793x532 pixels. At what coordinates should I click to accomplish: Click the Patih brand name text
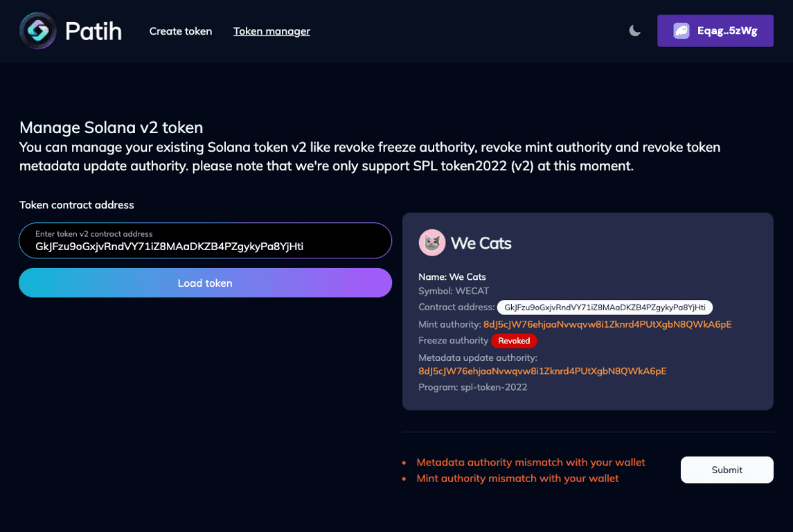93,31
